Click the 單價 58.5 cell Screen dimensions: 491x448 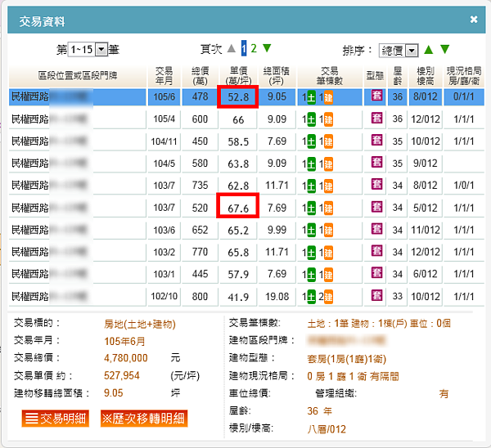click(x=238, y=141)
